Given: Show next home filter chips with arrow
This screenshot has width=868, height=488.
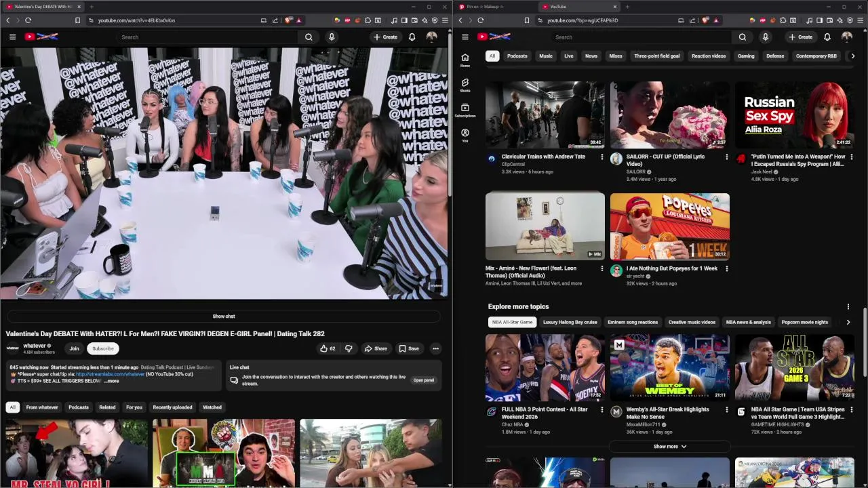Looking at the screenshot, I should tap(852, 56).
